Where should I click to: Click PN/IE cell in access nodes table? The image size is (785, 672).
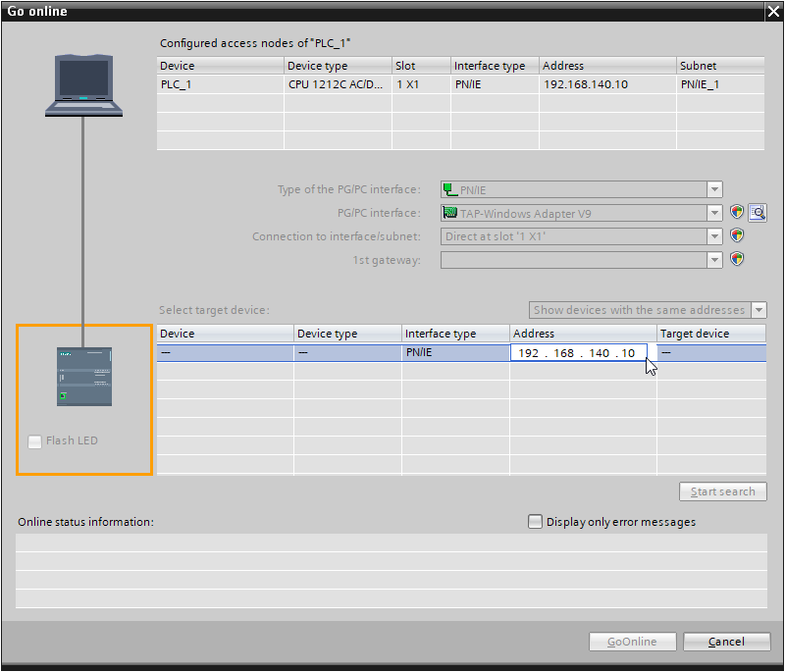coord(495,84)
